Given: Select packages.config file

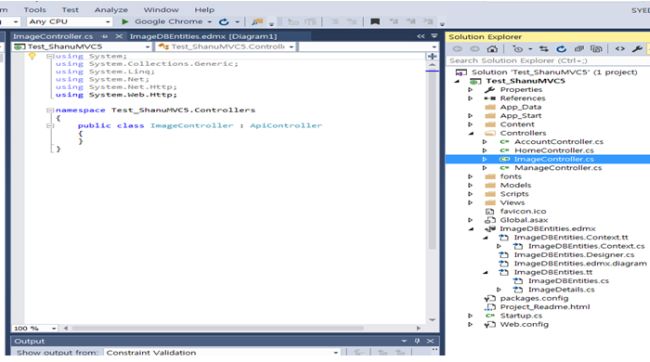Looking at the screenshot, I should [x=534, y=299].
